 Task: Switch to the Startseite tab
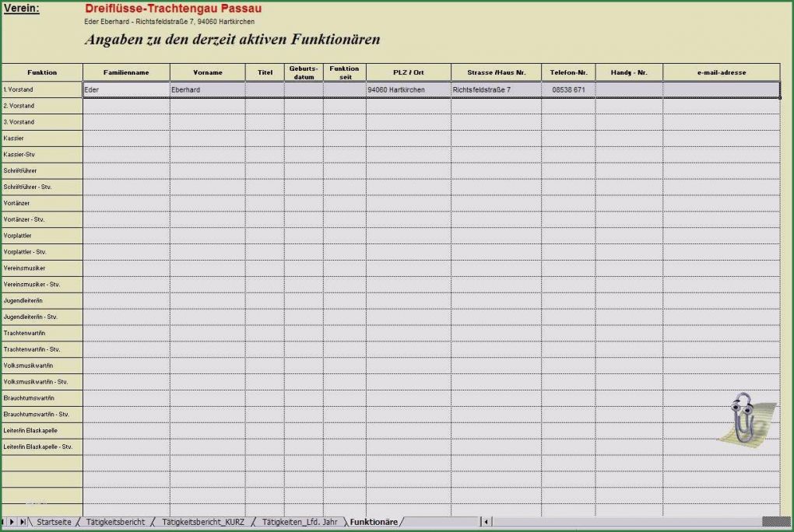click(53, 522)
